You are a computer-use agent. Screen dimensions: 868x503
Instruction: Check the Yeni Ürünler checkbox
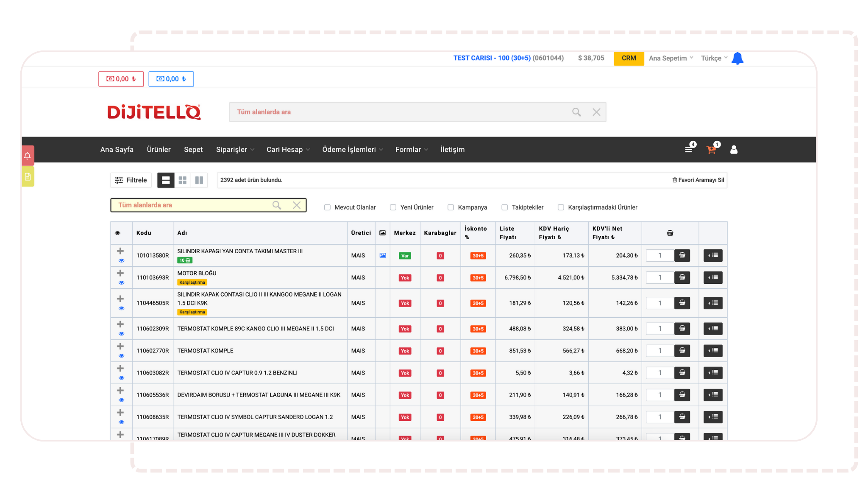(x=393, y=207)
